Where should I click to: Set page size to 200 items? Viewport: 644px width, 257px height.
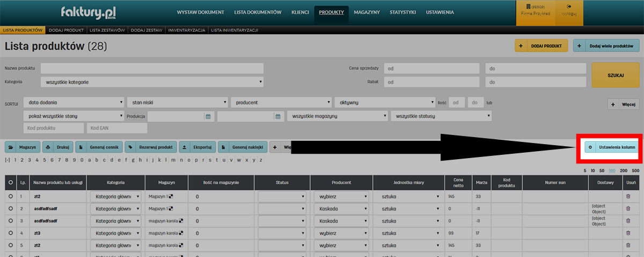click(623, 170)
